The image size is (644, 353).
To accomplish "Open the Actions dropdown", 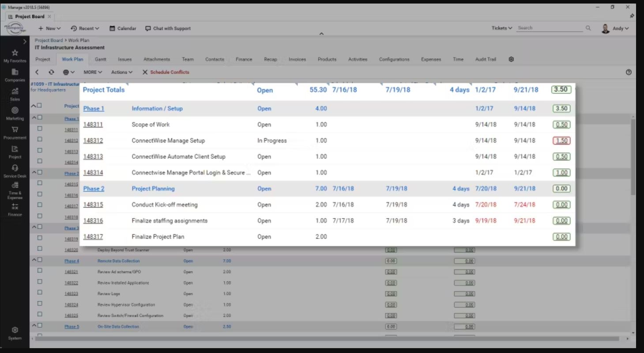I will pyautogui.click(x=122, y=72).
